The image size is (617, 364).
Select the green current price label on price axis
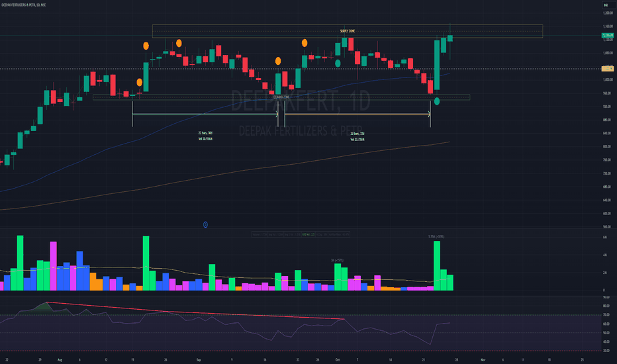[608, 36]
